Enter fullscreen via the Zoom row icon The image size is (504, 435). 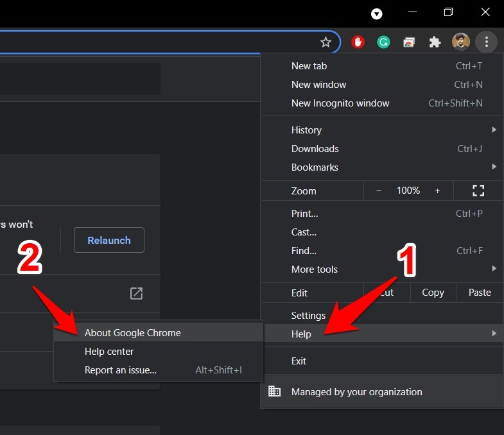(478, 191)
